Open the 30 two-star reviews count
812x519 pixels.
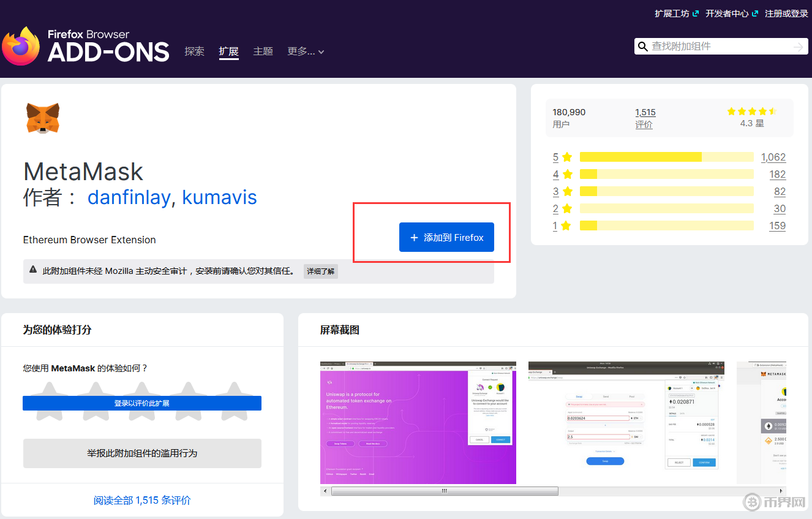pos(780,209)
